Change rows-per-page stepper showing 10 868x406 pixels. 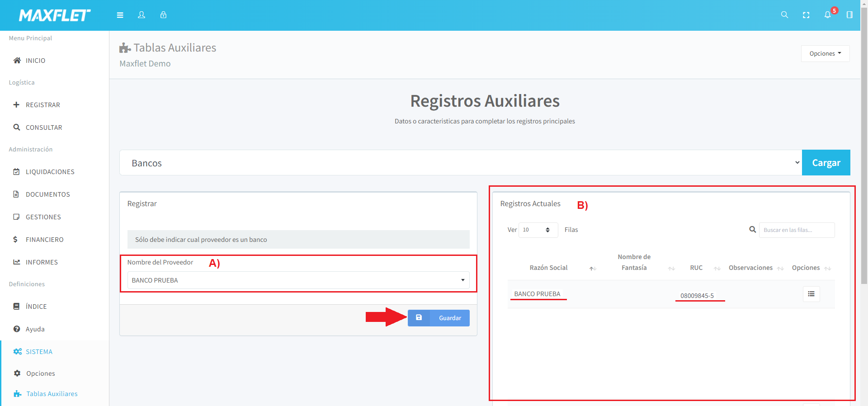(x=538, y=230)
